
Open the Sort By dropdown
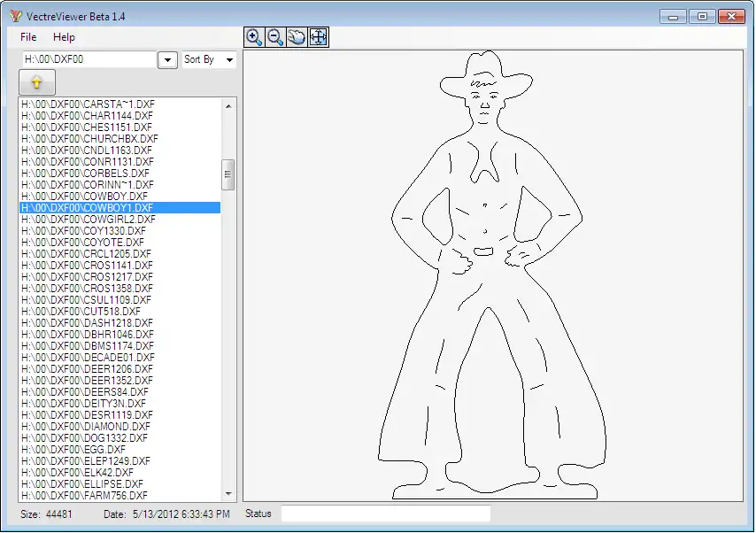point(209,60)
